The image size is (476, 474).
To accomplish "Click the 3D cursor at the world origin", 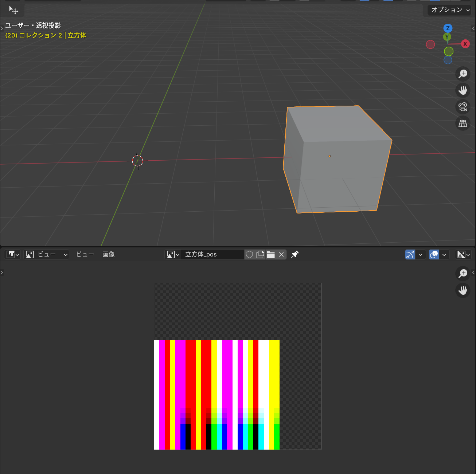I will pos(137,161).
